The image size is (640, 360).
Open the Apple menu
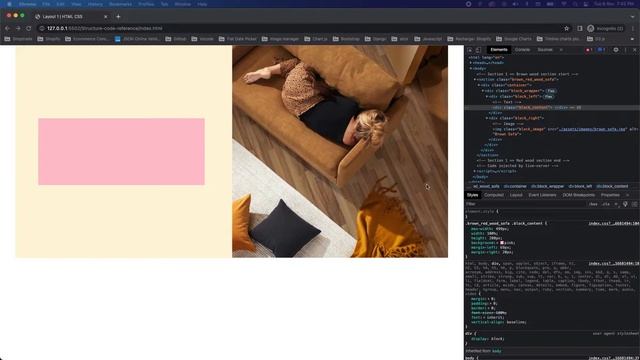[9, 4]
